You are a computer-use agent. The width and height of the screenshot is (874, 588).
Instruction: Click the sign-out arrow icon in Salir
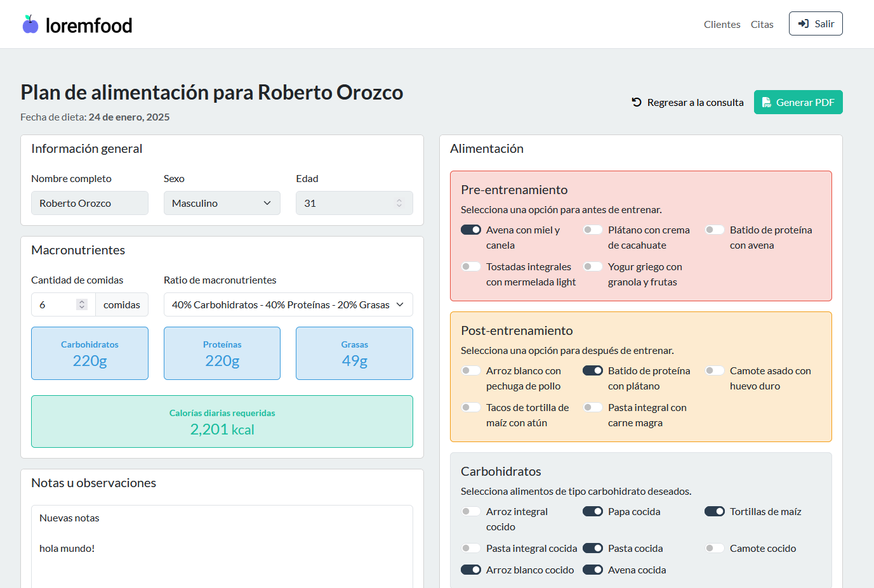804,23
